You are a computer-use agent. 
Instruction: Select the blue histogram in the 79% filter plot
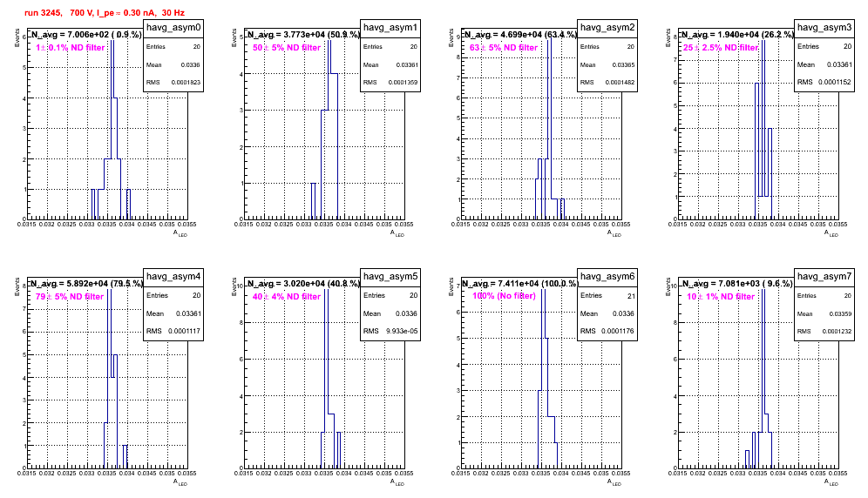pyautogui.click(x=116, y=378)
